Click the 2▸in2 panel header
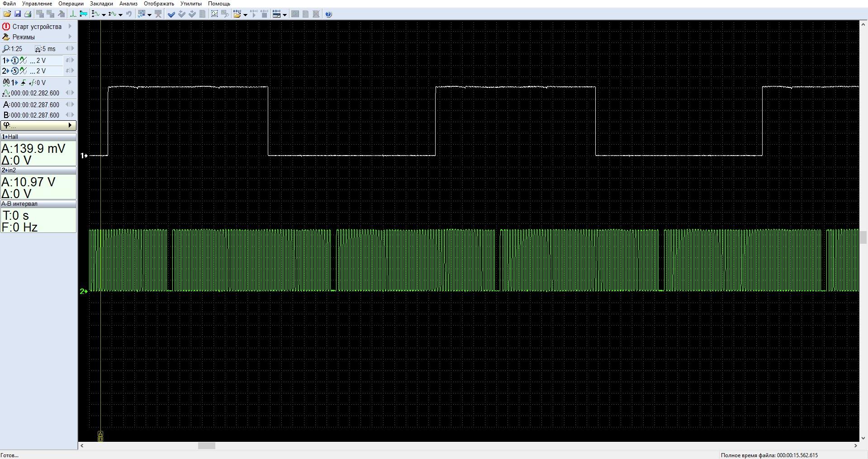The height and width of the screenshot is (459, 868). click(38, 170)
